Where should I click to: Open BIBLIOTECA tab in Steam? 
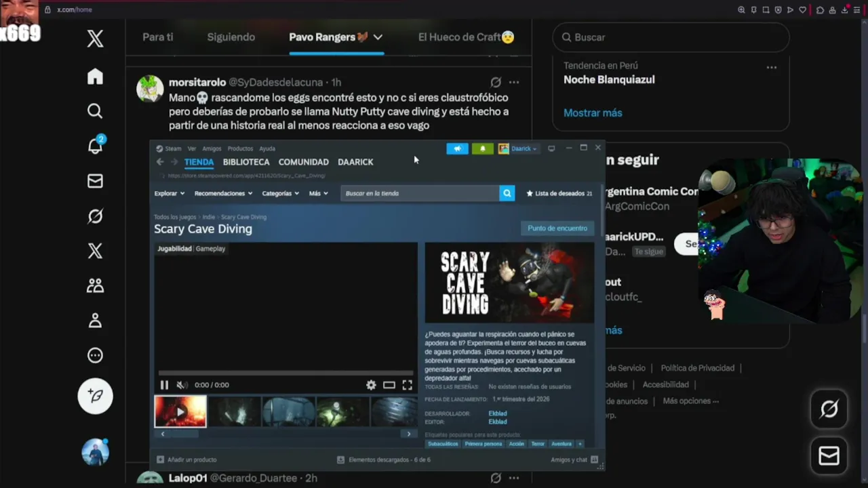tap(246, 162)
